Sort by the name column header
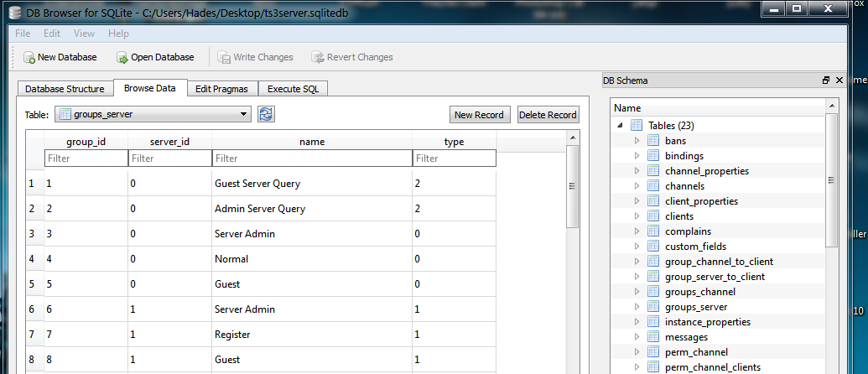Screen dimensions: 868x374 click(x=312, y=142)
